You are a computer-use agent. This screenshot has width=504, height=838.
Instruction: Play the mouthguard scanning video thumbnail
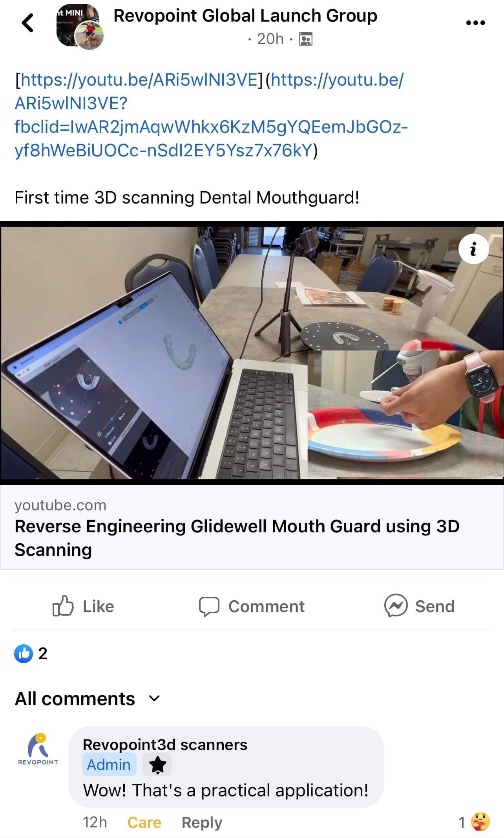pyautogui.click(x=252, y=353)
